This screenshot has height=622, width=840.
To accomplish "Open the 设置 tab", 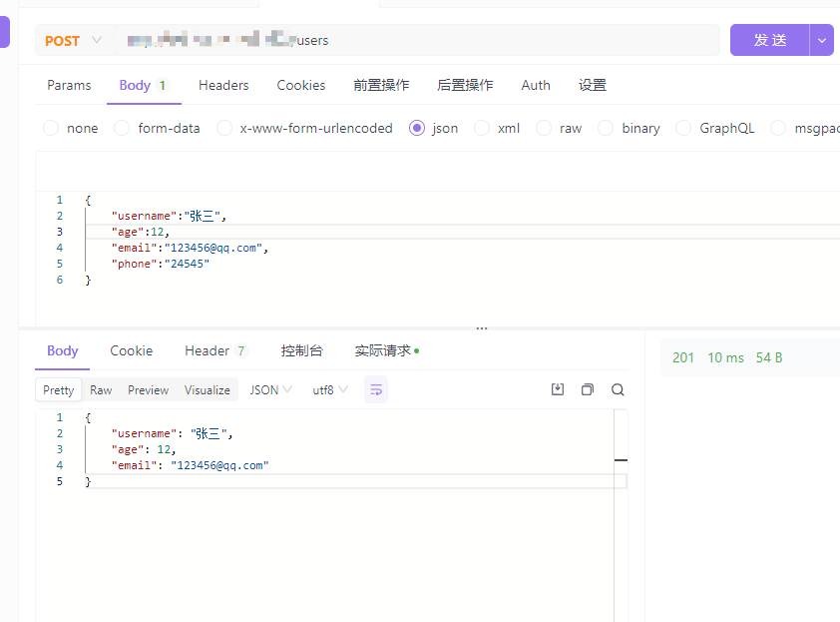I will pyautogui.click(x=593, y=85).
